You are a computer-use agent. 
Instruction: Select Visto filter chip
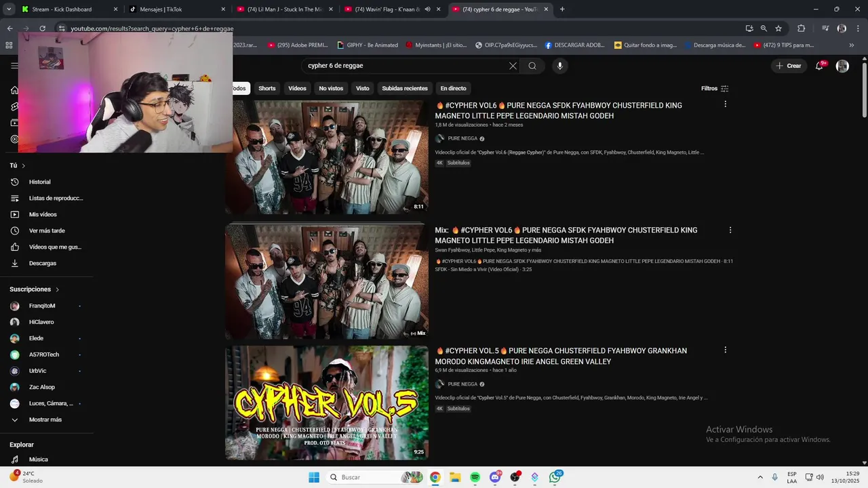tap(363, 88)
